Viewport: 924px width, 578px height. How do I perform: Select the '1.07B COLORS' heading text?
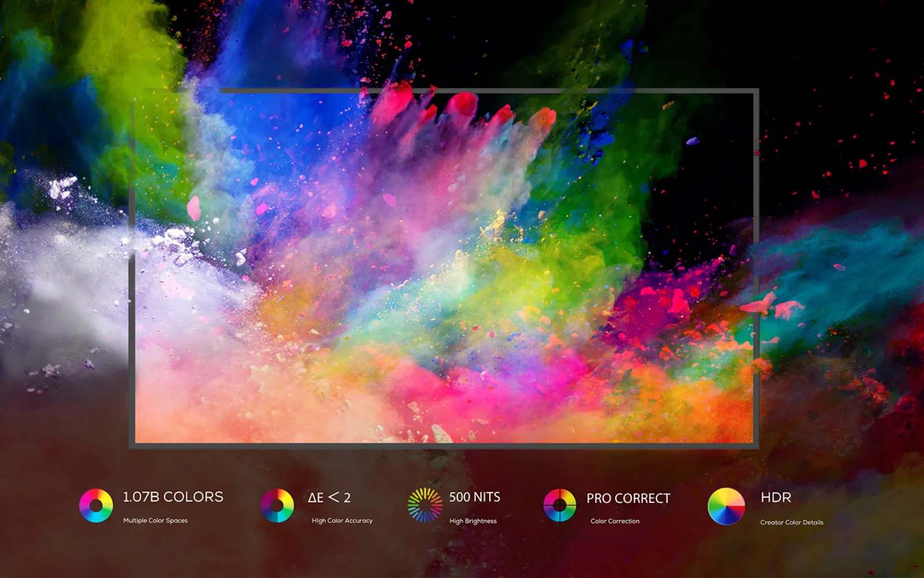pos(173,497)
